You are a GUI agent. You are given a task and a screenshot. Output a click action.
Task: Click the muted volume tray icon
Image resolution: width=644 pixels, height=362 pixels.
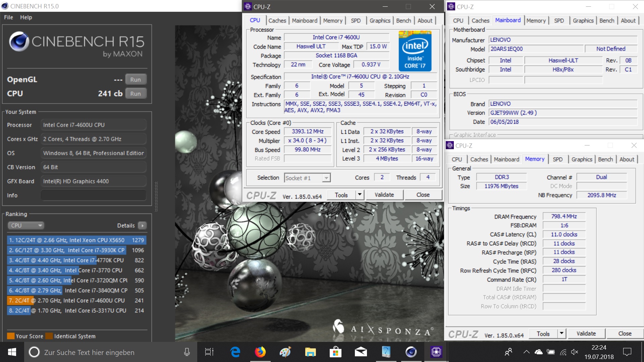click(x=575, y=352)
